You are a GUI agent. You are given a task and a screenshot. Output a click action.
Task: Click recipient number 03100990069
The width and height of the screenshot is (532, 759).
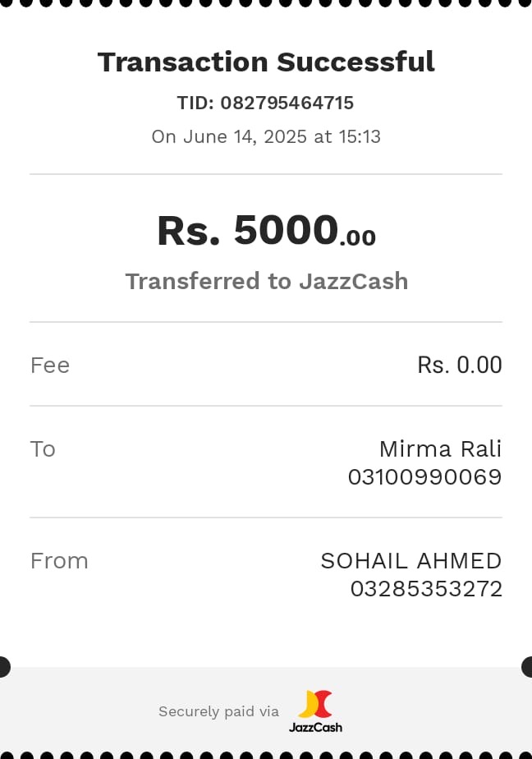point(424,477)
